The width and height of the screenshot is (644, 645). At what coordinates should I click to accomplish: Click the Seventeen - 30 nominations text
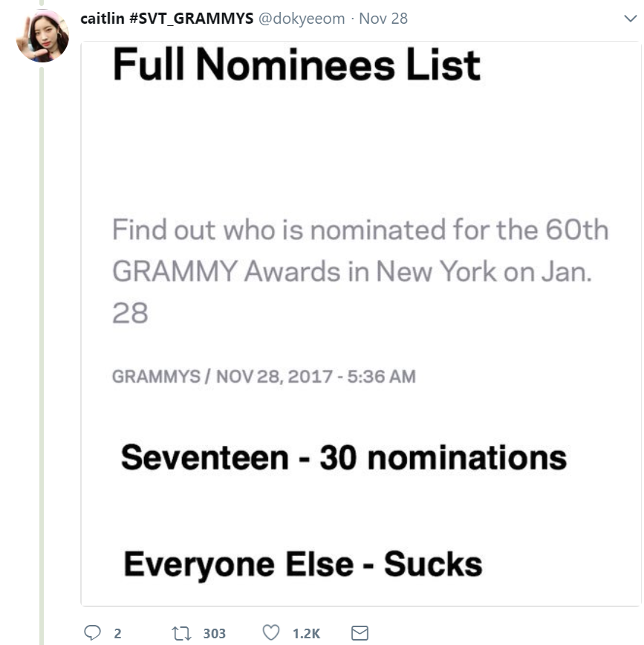coord(343,458)
